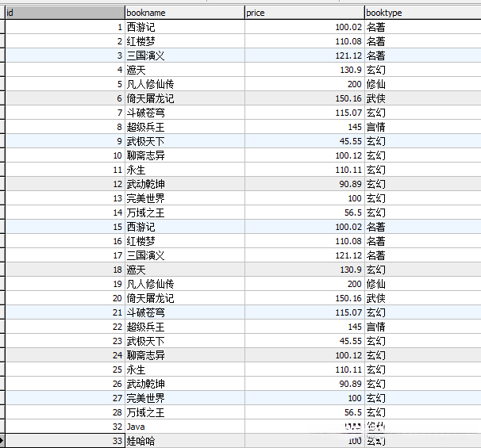481x448 pixels.
Task: Click the 玄幻 cell in row id 13
Action: (423, 198)
